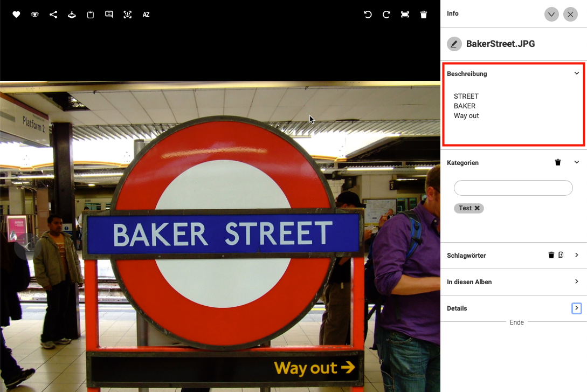This screenshot has height=392, width=587.
Task: Click the AZ text recognition icon
Action: (146, 15)
